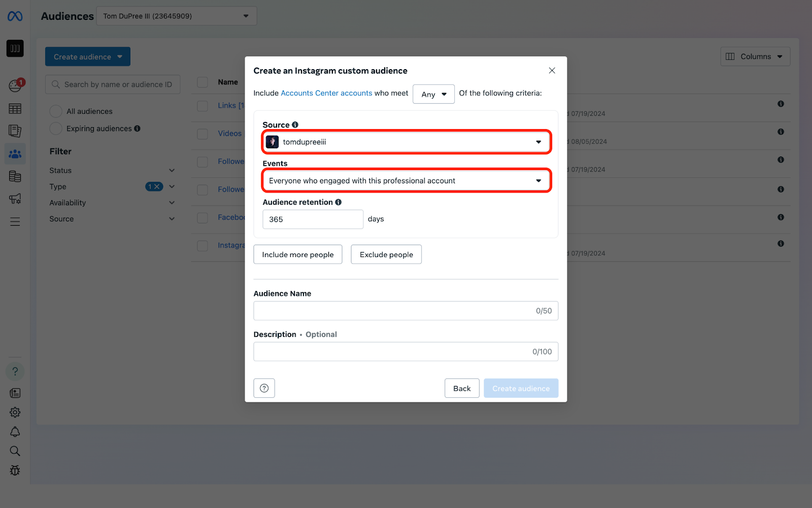The image size is (812, 508).
Task: Open the Events dropdown
Action: point(406,180)
